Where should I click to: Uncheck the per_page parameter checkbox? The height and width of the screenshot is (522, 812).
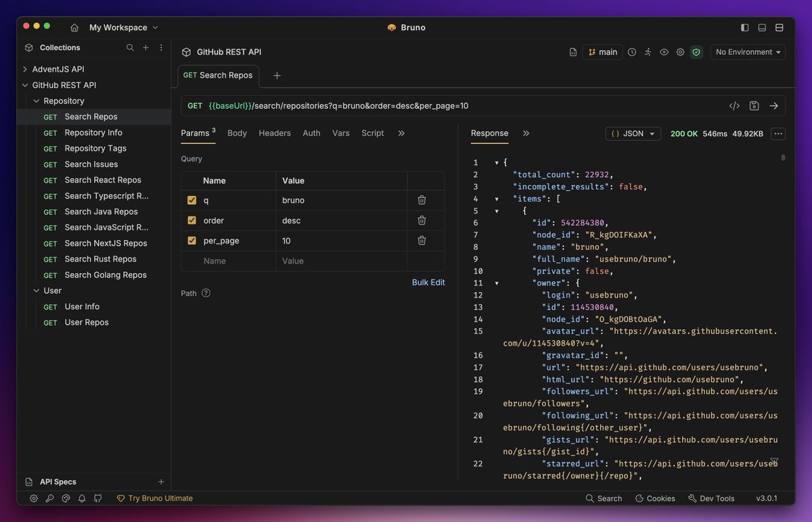click(x=192, y=241)
